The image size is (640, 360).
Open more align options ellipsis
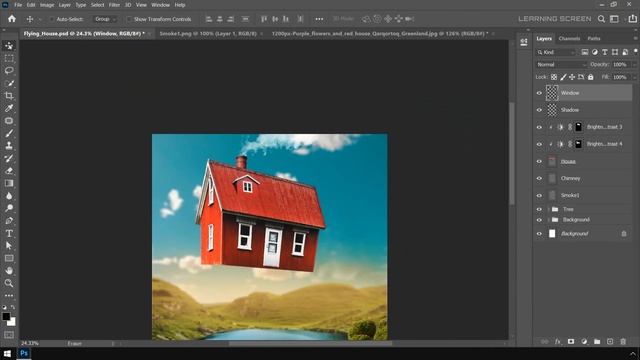coord(319,19)
